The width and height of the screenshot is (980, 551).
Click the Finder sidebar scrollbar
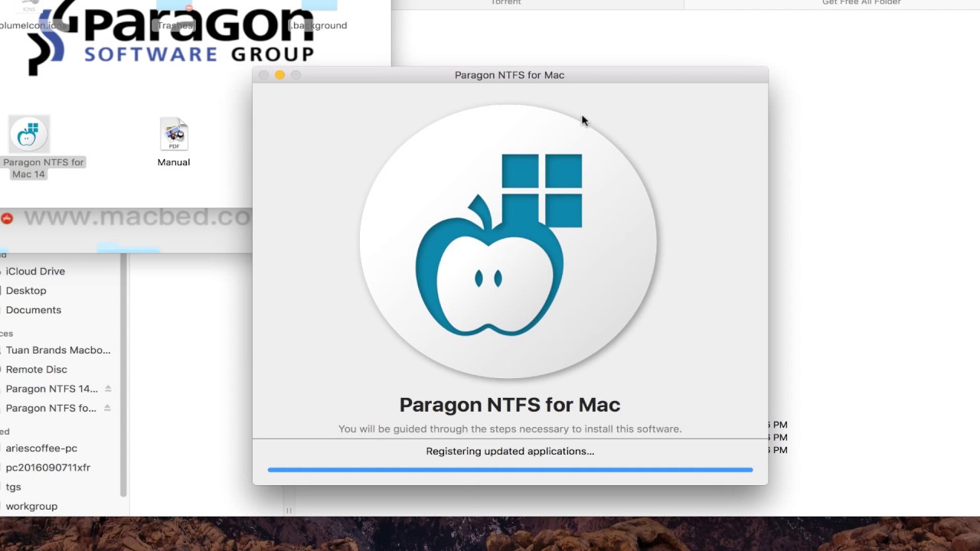tap(124, 375)
